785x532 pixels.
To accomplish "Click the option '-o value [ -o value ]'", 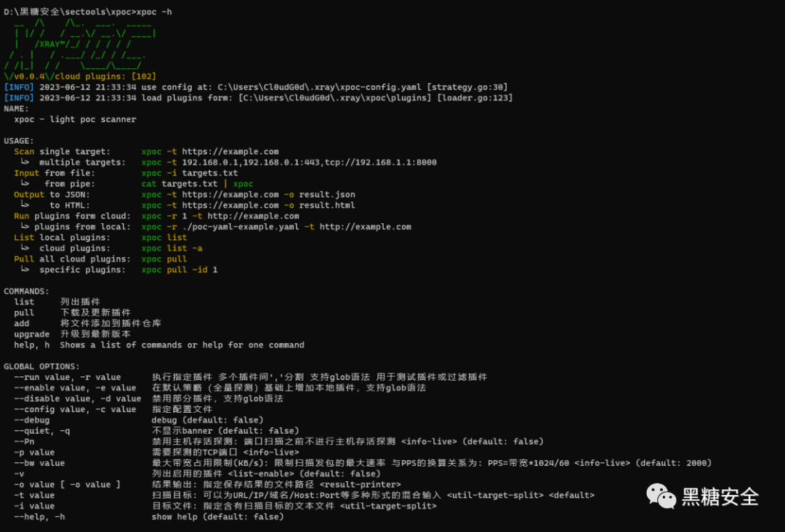I will tap(67, 485).
